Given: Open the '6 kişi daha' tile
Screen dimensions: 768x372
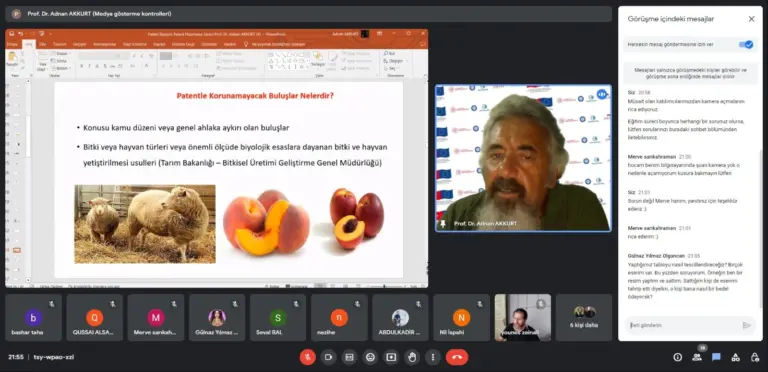Looking at the screenshot, I should (584, 317).
